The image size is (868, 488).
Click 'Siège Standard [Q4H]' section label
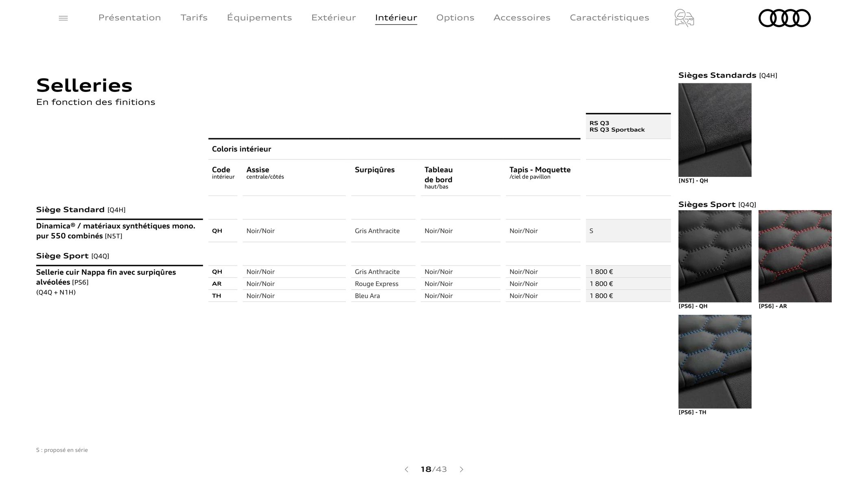click(81, 210)
